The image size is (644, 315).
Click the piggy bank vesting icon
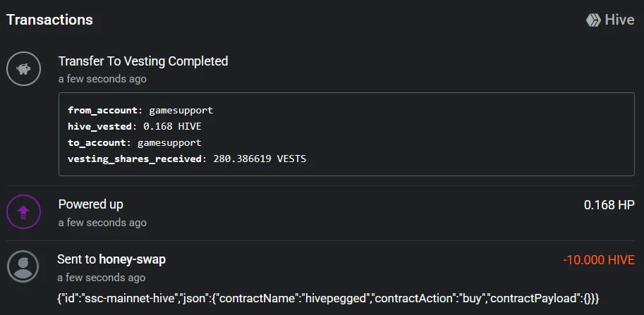click(x=23, y=69)
